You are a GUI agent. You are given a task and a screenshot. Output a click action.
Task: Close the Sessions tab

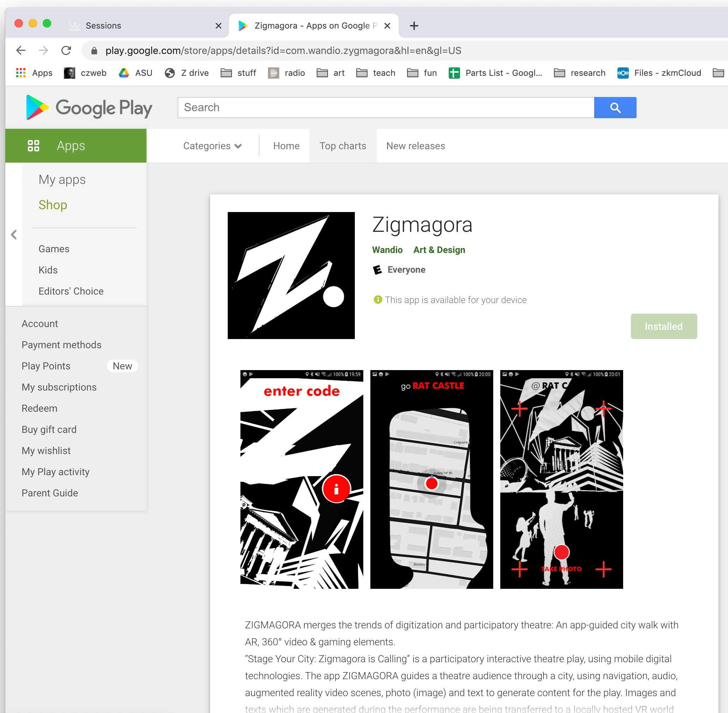(x=219, y=26)
